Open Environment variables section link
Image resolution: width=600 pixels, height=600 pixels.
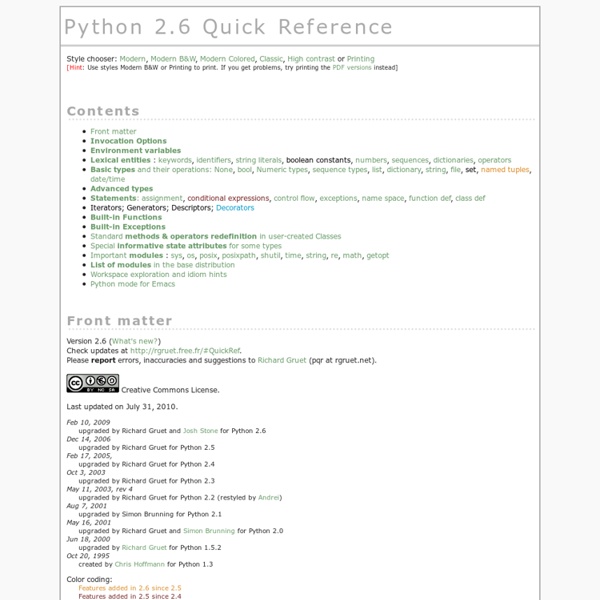point(135,150)
